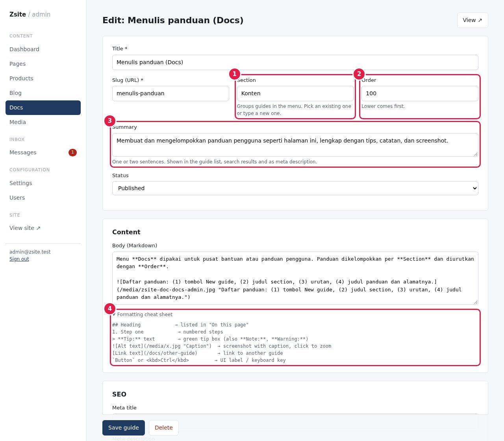Click the View button at top right
Viewport: 504px width, 441px height.
[472, 20]
